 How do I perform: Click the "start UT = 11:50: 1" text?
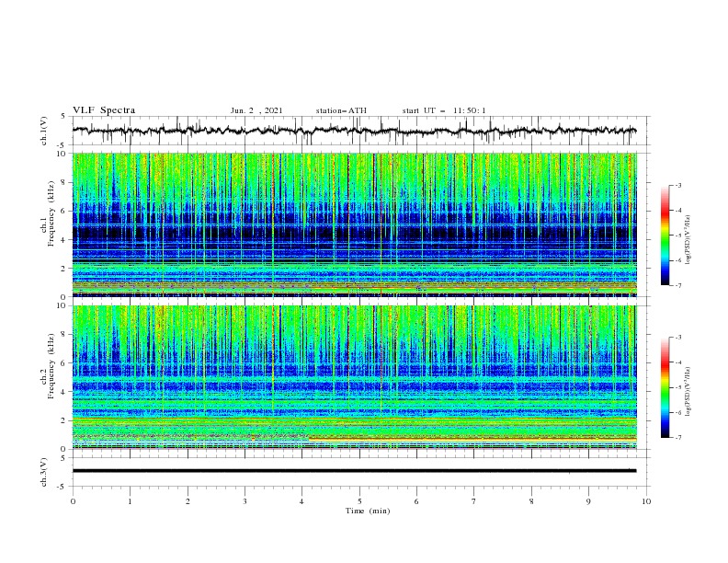click(x=444, y=110)
